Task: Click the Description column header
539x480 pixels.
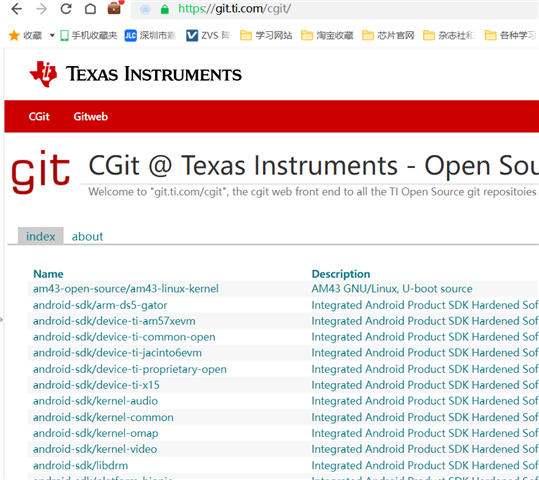Action: [x=341, y=274]
